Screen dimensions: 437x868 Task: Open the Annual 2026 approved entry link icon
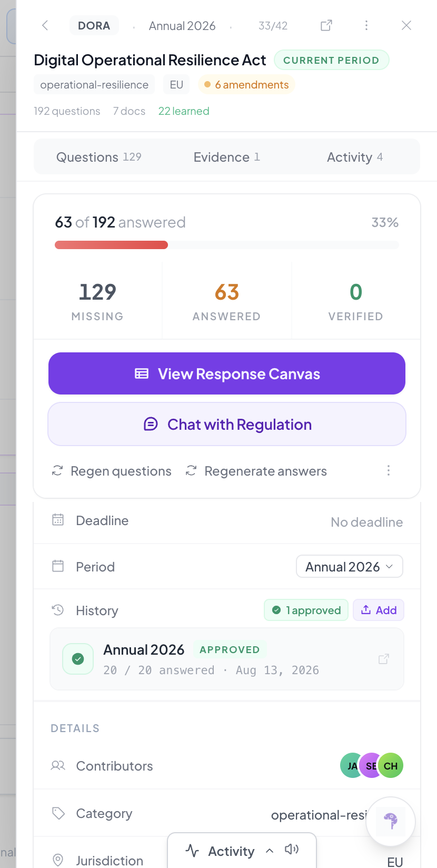click(384, 659)
